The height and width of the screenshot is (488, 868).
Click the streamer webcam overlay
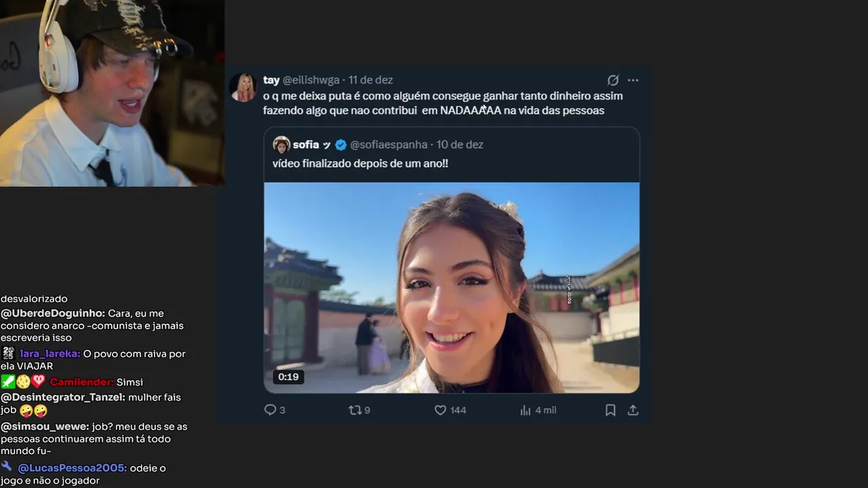[x=112, y=93]
